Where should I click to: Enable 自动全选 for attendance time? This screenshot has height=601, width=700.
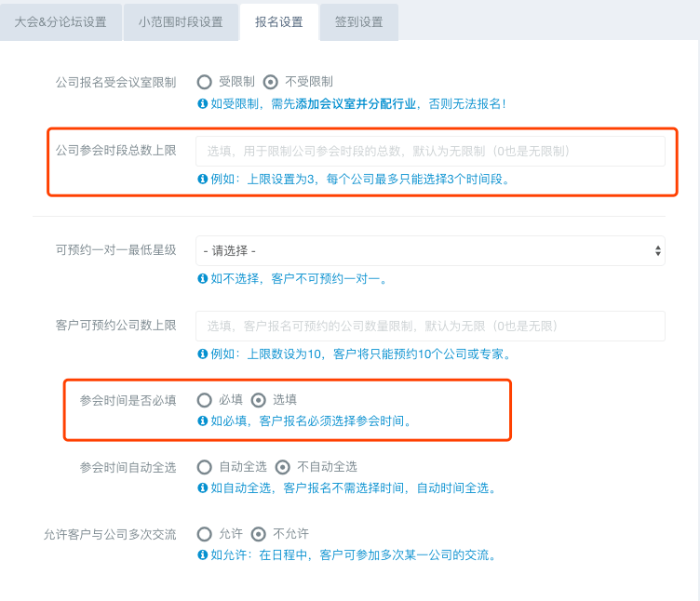pyautogui.click(x=205, y=467)
